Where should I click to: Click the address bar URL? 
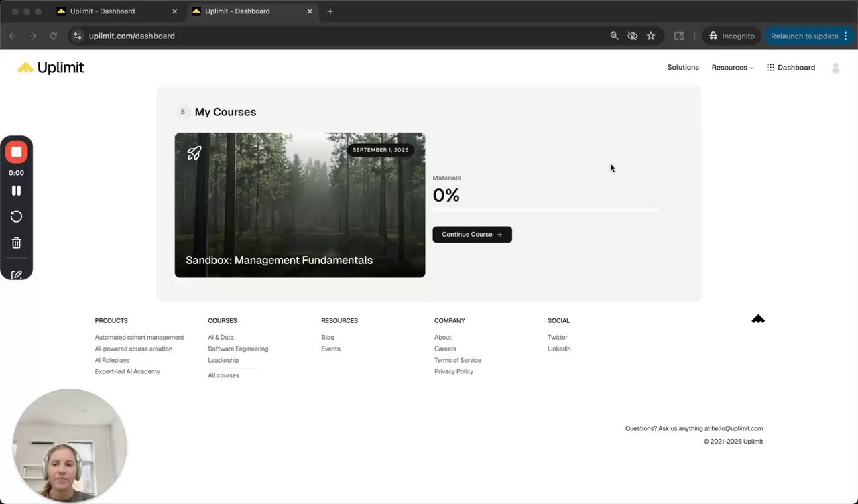tap(132, 36)
